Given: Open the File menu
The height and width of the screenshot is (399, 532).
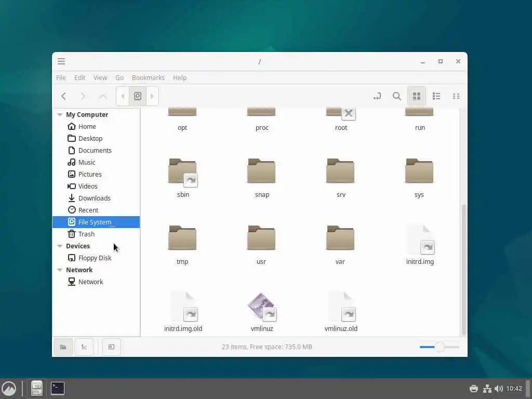Looking at the screenshot, I should point(61,78).
